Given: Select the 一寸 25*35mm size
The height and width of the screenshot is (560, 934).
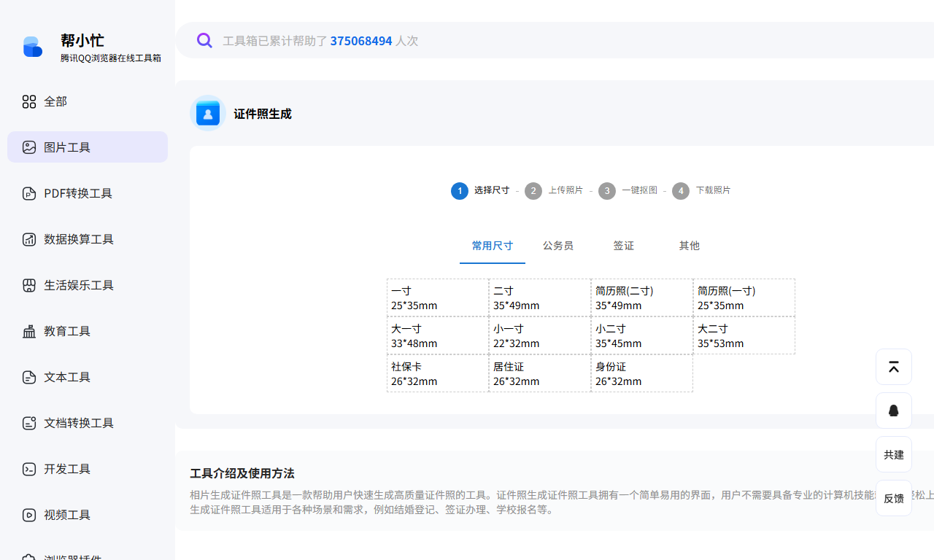Looking at the screenshot, I should pos(438,297).
